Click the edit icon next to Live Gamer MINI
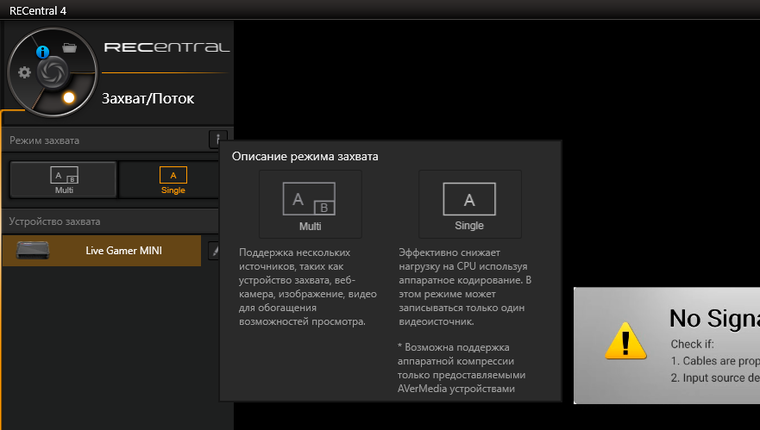 coord(215,251)
